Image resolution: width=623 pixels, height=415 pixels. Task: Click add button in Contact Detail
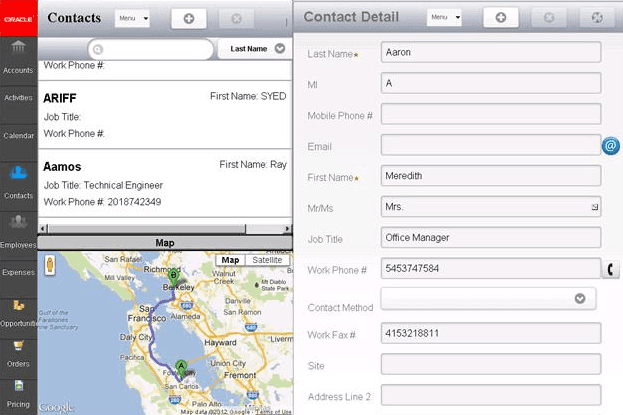[x=501, y=17]
